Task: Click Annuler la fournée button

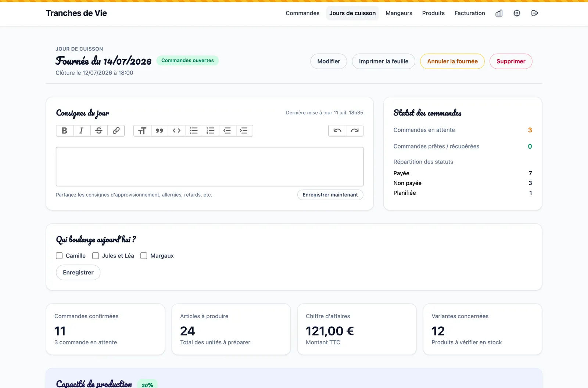Action: (x=452, y=61)
